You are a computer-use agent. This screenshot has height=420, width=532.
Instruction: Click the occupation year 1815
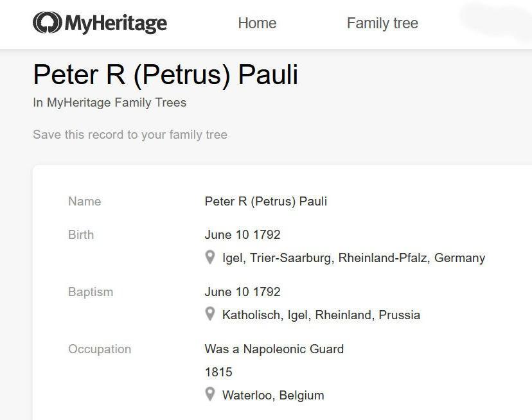tap(218, 372)
